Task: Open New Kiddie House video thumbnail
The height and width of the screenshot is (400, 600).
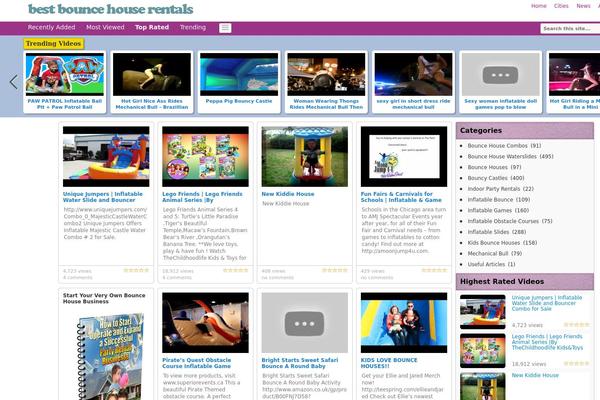Action: coord(305,157)
